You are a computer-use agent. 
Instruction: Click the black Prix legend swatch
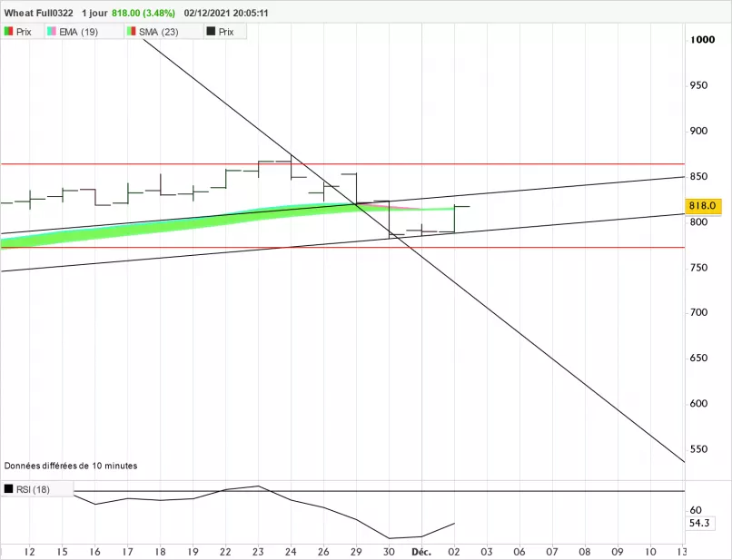(211, 31)
